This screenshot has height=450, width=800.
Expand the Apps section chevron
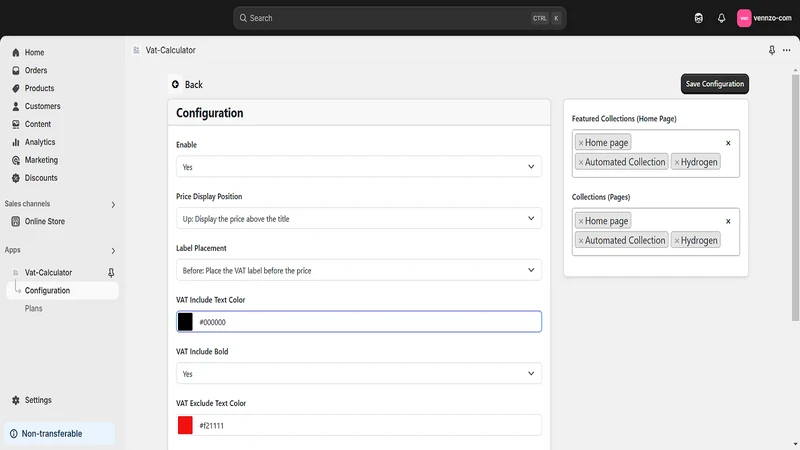tap(113, 251)
